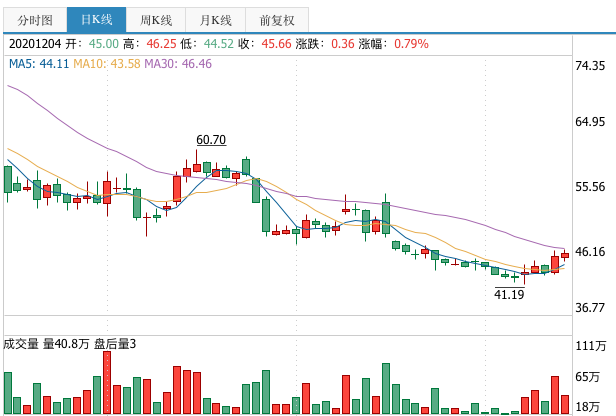616x416 pixels.
Task: Click the 成交量 volume label
Action: point(21,344)
